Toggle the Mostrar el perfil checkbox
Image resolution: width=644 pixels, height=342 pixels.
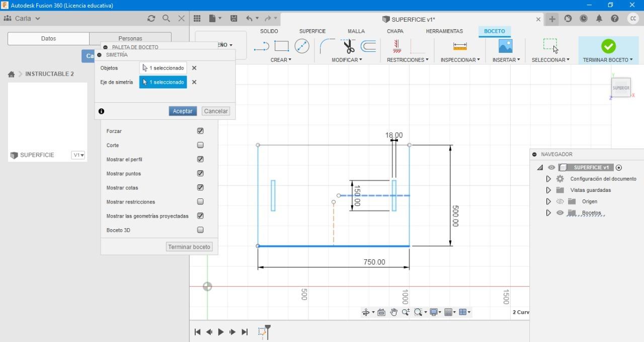click(x=200, y=159)
